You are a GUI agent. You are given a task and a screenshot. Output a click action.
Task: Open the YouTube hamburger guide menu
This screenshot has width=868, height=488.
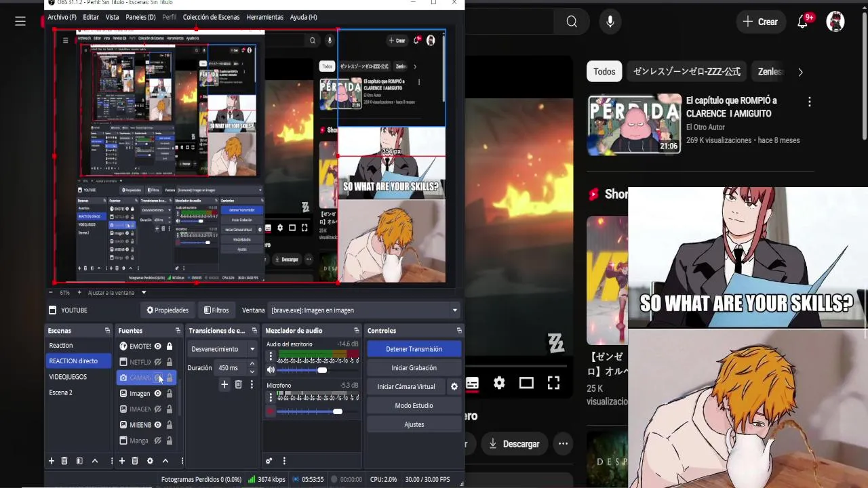pyautogui.click(x=20, y=22)
